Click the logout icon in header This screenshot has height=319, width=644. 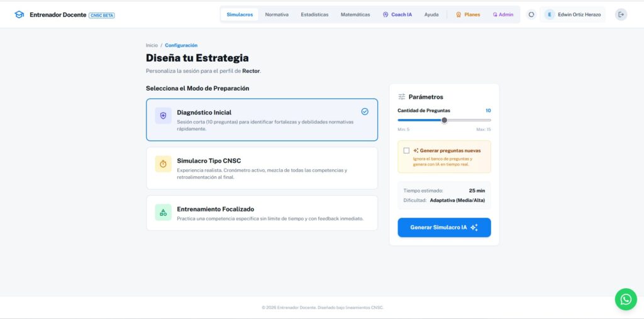621,14
